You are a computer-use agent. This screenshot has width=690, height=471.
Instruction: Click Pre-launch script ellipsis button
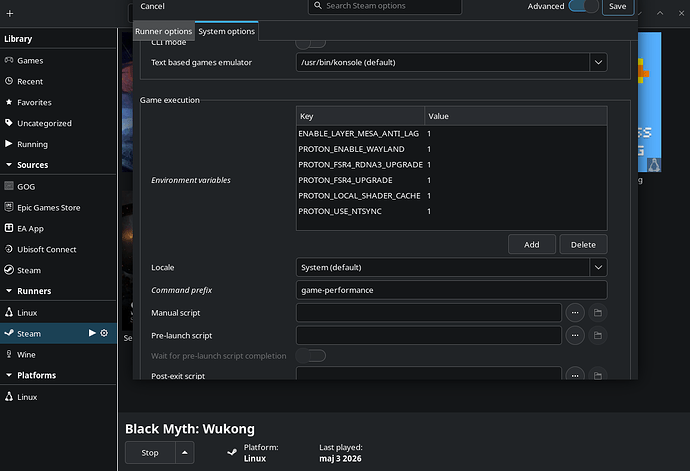pos(575,335)
